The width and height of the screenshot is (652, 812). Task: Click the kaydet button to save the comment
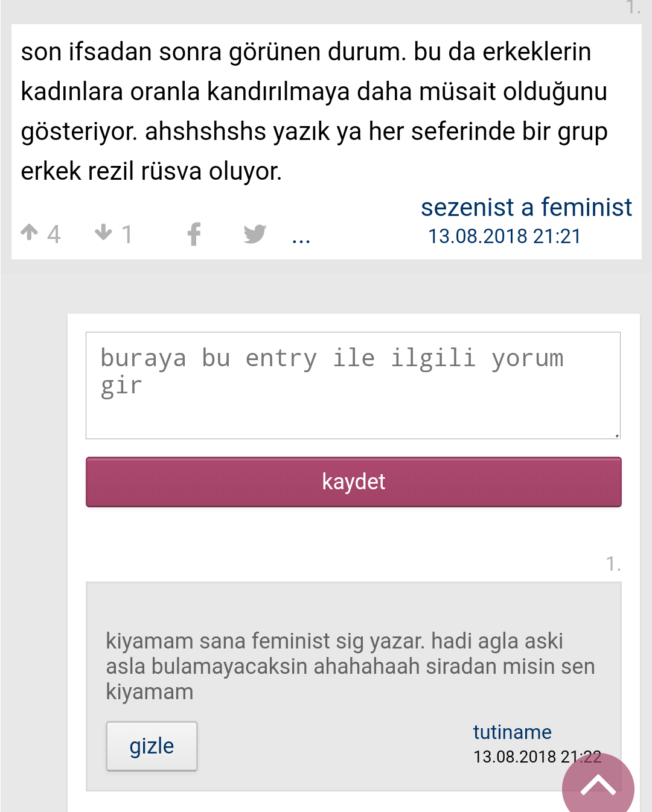[353, 482]
